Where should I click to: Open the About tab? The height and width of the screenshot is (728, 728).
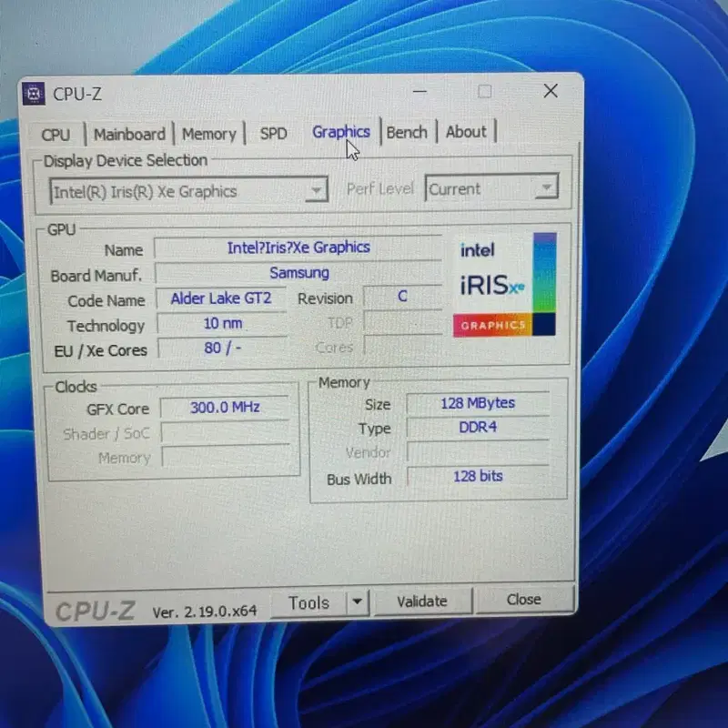[x=466, y=132]
